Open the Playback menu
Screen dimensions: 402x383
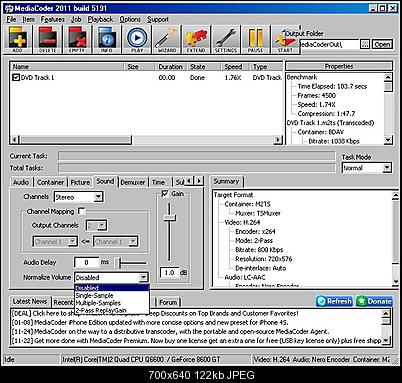(100, 20)
